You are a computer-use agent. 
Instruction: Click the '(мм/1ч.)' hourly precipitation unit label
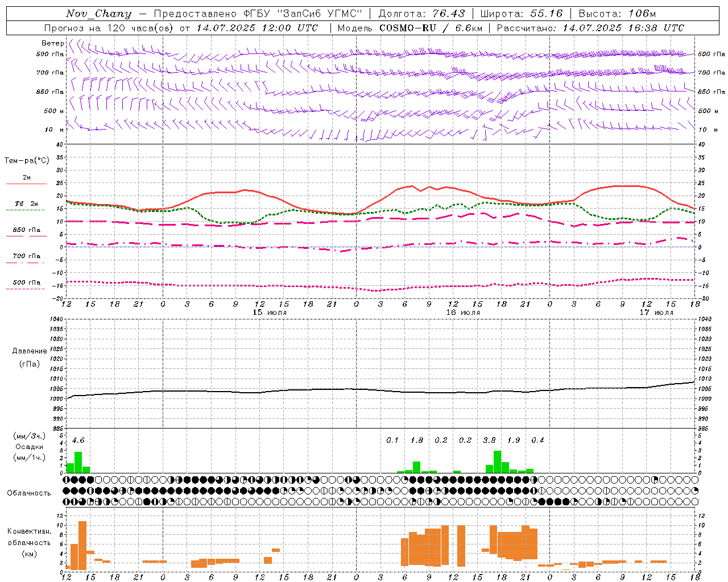(28, 458)
